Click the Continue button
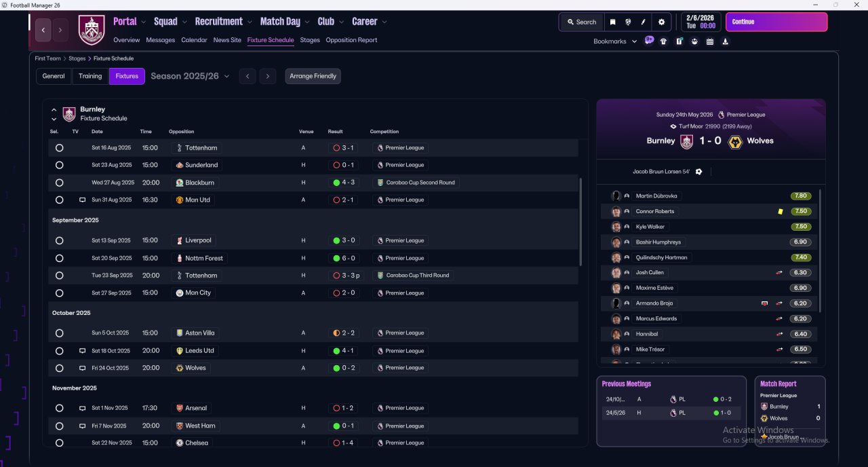The width and height of the screenshot is (868, 467). coord(776,22)
